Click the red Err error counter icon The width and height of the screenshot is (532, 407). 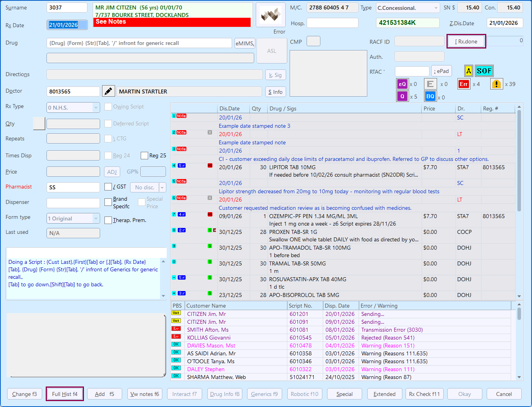click(x=464, y=84)
